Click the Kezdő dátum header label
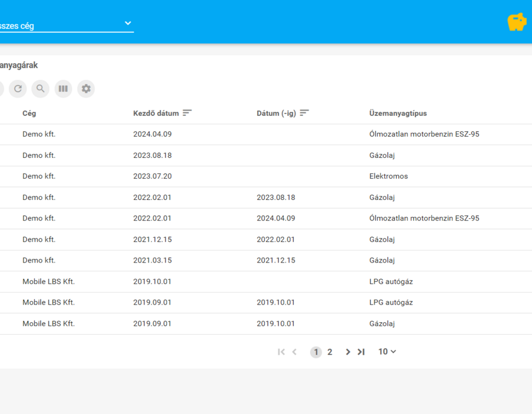The width and height of the screenshot is (532, 414). click(x=156, y=114)
